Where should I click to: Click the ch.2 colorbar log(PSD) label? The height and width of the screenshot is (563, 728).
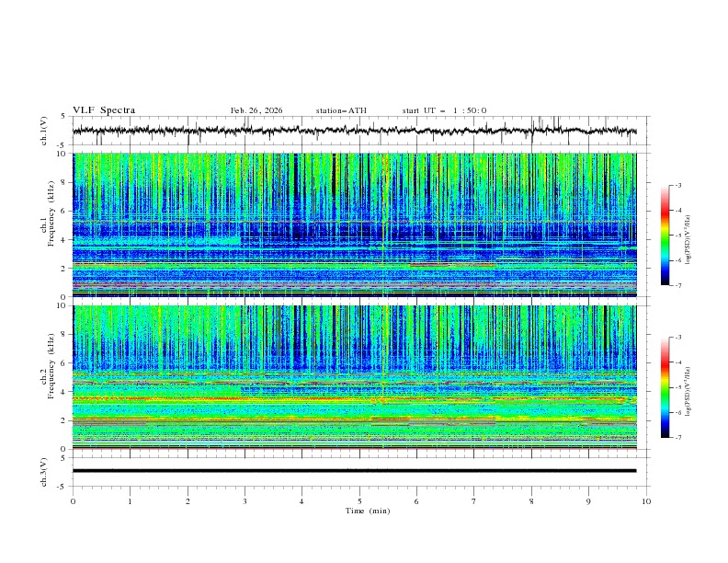point(688,392)
